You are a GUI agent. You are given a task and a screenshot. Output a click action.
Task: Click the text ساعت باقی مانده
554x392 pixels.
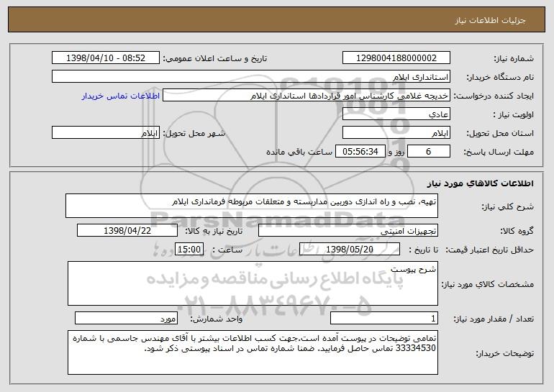coord(299,152)
